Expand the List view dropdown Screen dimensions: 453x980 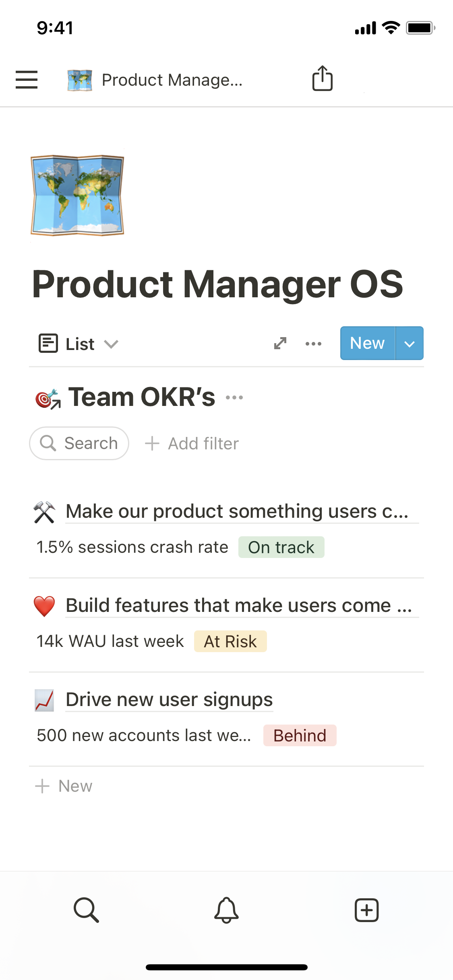(x=79, y=344)
